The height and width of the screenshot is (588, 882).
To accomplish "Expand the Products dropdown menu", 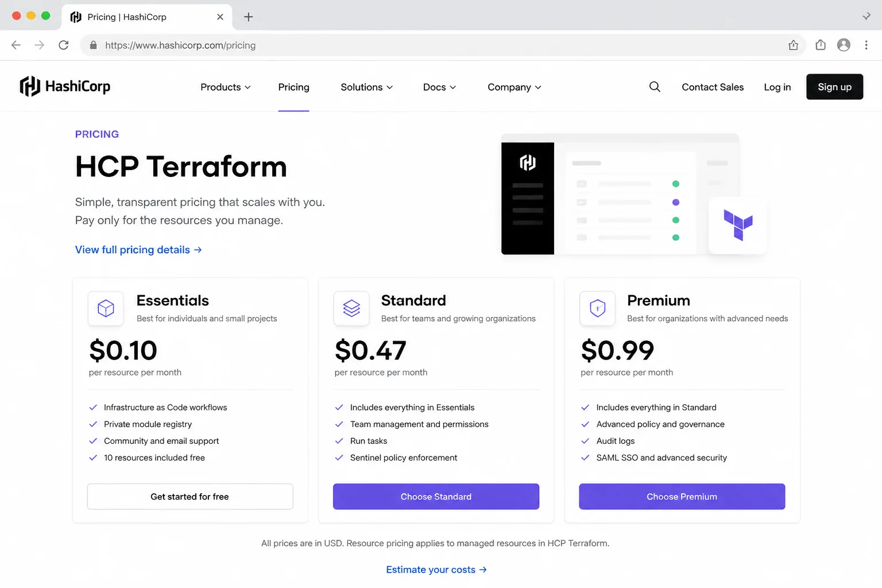I will coord(226,87).
